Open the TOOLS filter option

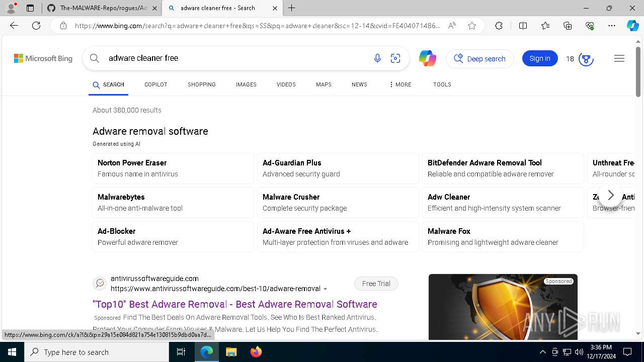click(x=442, y=84)
